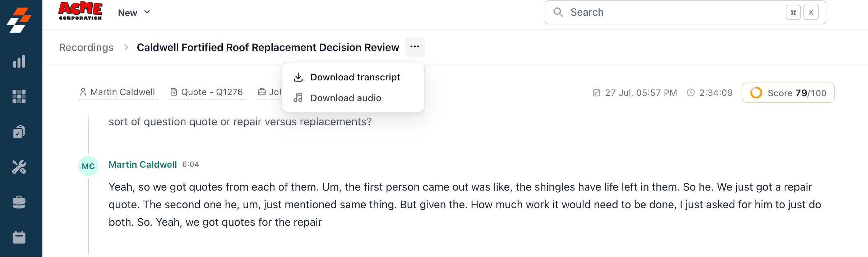Go back to Recordings breadcrumb
868x257 pixels.
[86, 47]
